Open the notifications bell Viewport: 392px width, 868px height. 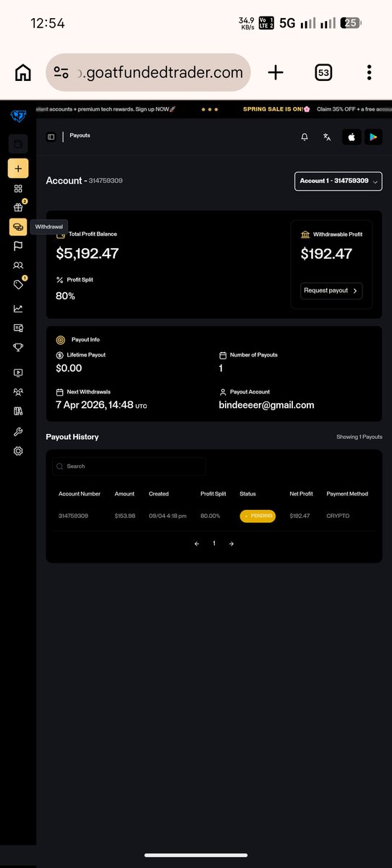[304, 137]
